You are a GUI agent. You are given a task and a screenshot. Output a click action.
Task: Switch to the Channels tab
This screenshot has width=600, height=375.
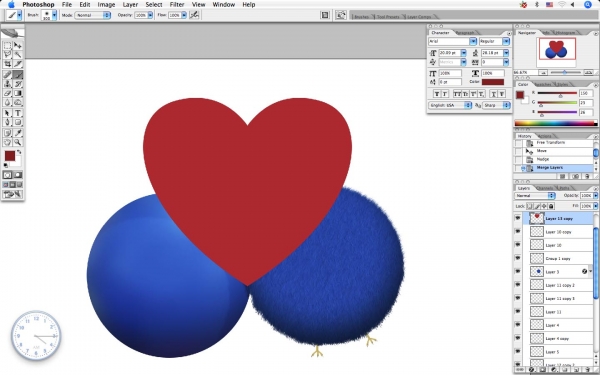click(544, 188)
